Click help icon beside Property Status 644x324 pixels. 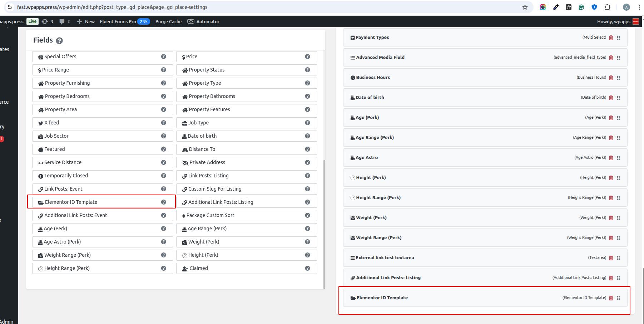307,70
